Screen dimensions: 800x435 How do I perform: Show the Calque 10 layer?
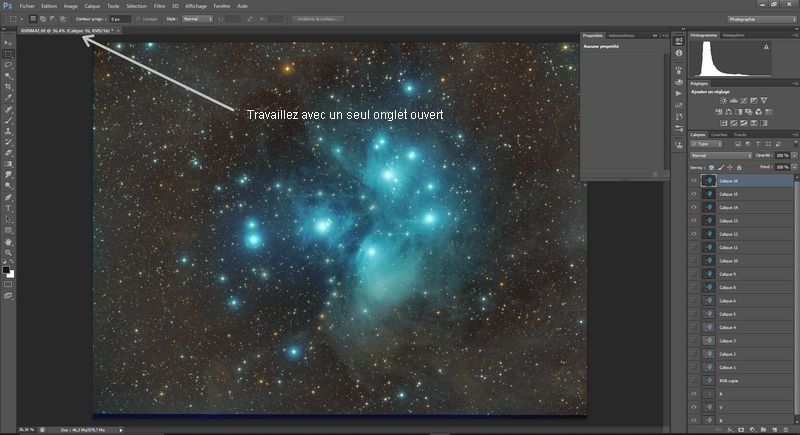(x=693, y=261)
